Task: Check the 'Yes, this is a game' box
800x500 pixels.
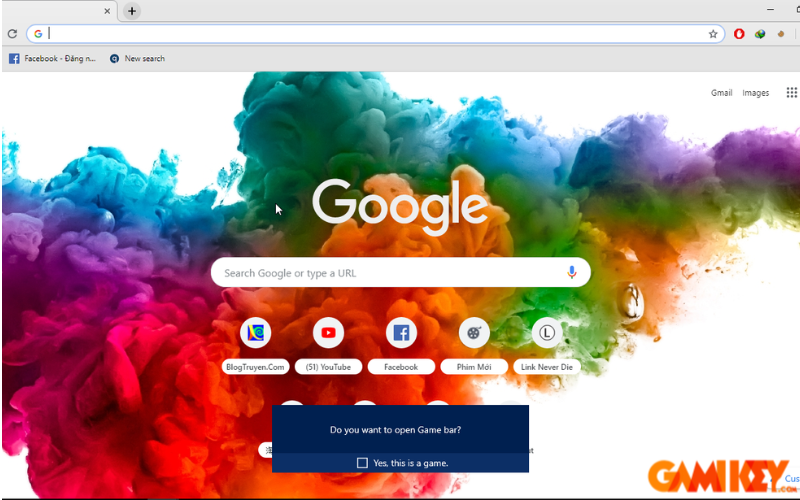Action: (362, 463)
